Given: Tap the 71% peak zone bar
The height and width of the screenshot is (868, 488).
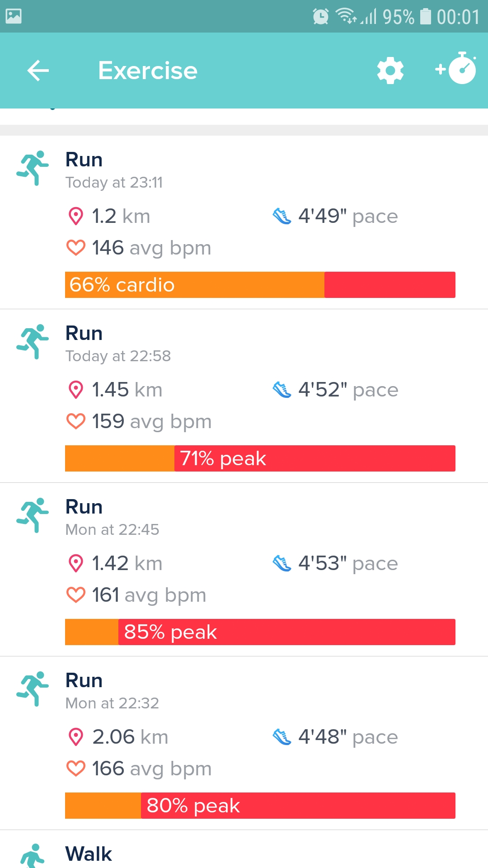Looking at the screenshot, I should pyautogui.click(x=260, y=458).
